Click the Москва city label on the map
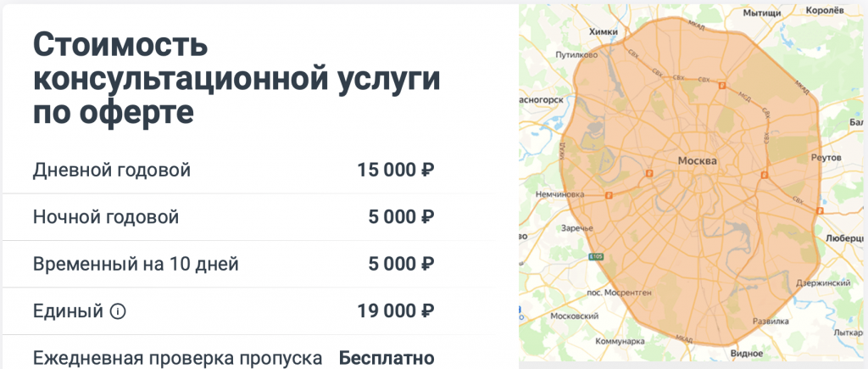 (x=698, y=161)
